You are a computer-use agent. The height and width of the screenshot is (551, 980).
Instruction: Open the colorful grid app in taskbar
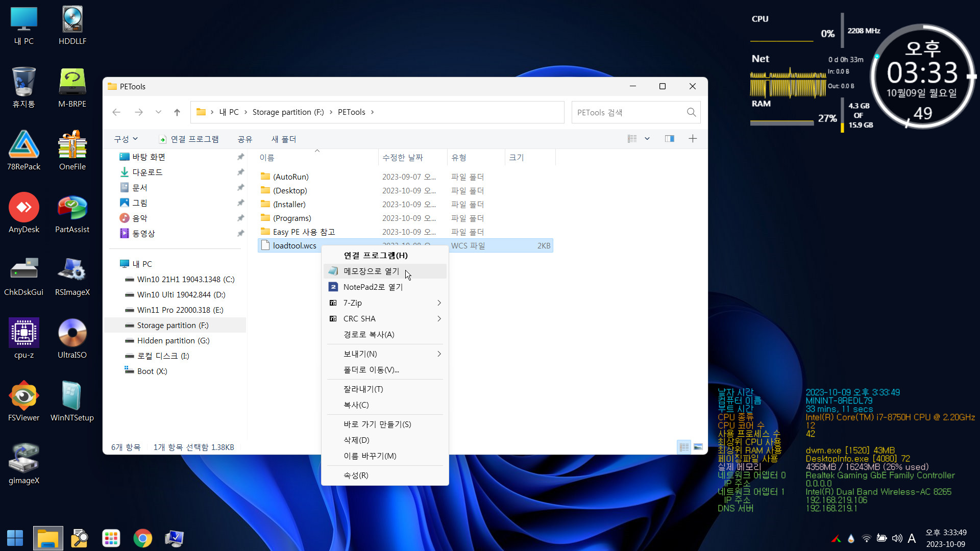tap(111, 538)
